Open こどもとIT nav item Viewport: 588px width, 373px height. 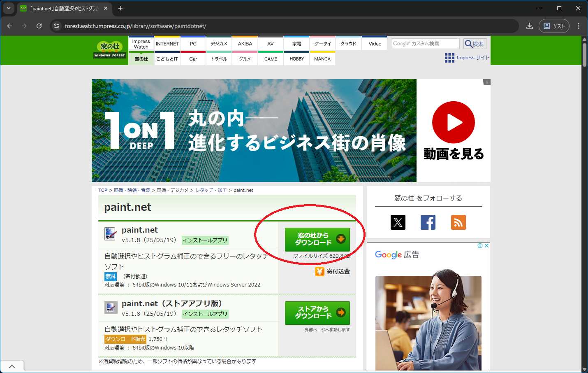click(x=167, y=58)
